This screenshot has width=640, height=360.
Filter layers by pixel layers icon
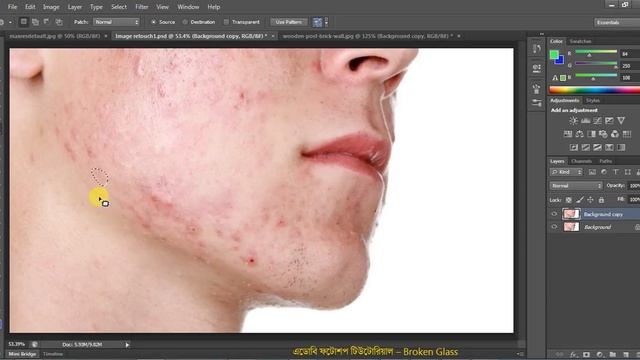(592, 172)
